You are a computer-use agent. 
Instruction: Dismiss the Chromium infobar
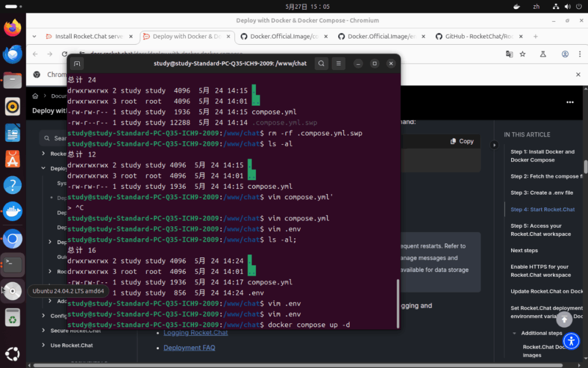click(578, 75)
